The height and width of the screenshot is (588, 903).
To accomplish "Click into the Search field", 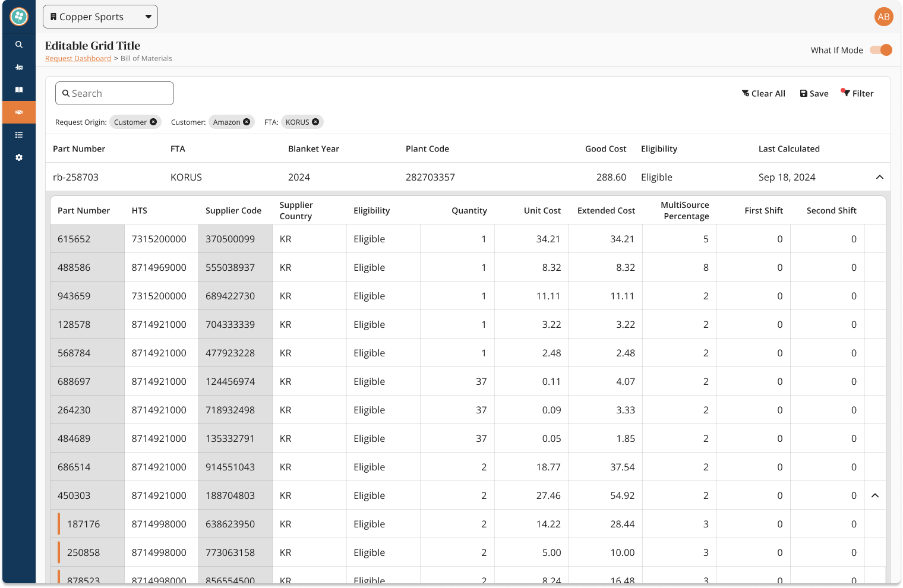I will (x=115, y=93).
